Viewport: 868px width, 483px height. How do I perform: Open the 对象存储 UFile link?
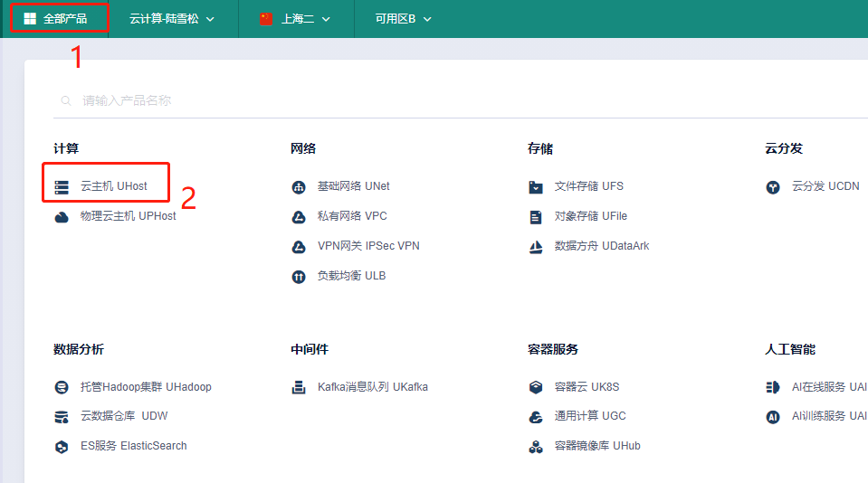pos(590,216)
